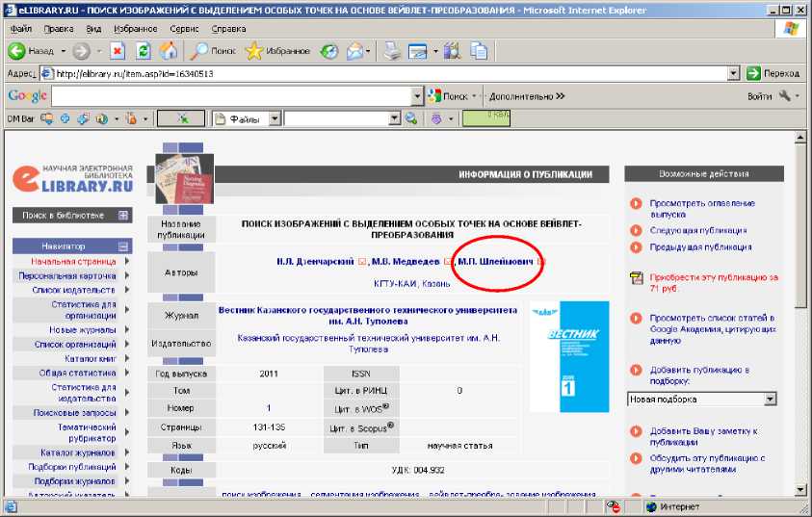Click the Forward navigation arrow icon

point(81,51)
